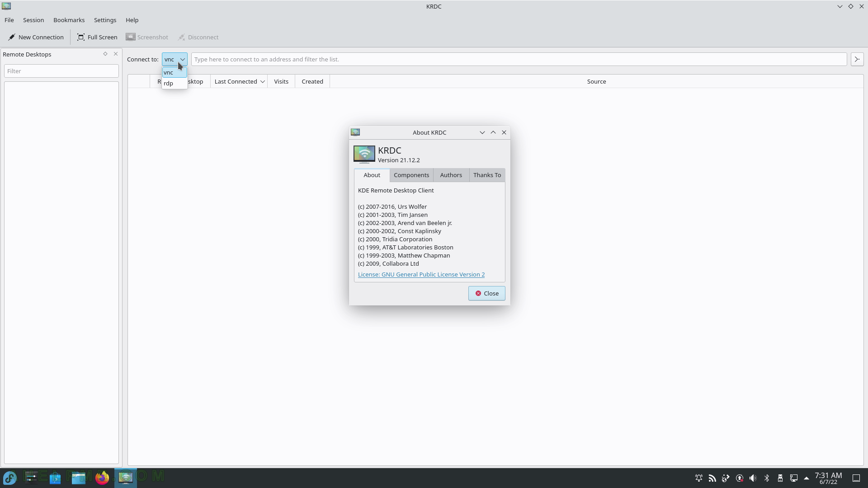Screen dimensions: 868x488
Task: Collapse the Connect to protocol combo box
Action: (175, 59)
